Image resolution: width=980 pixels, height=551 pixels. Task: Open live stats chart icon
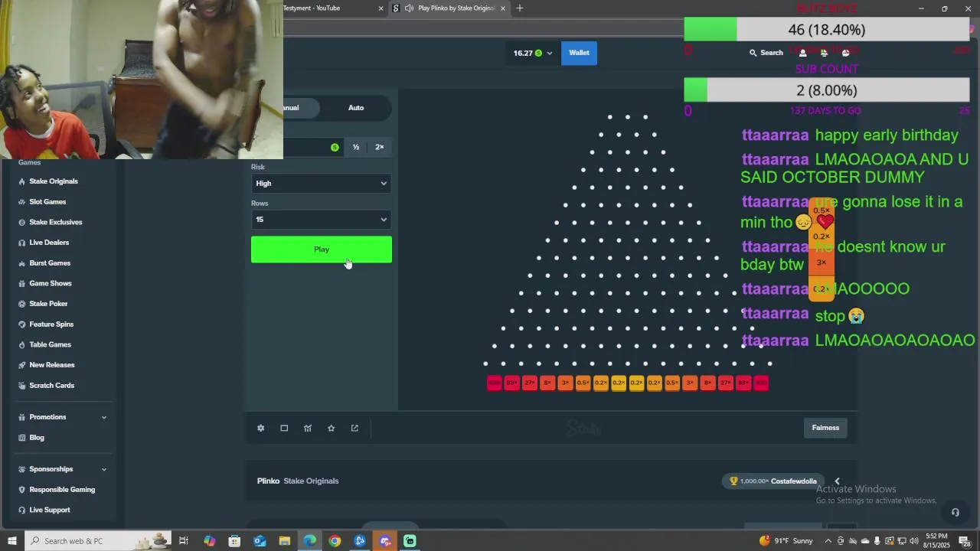coord(308,428)
